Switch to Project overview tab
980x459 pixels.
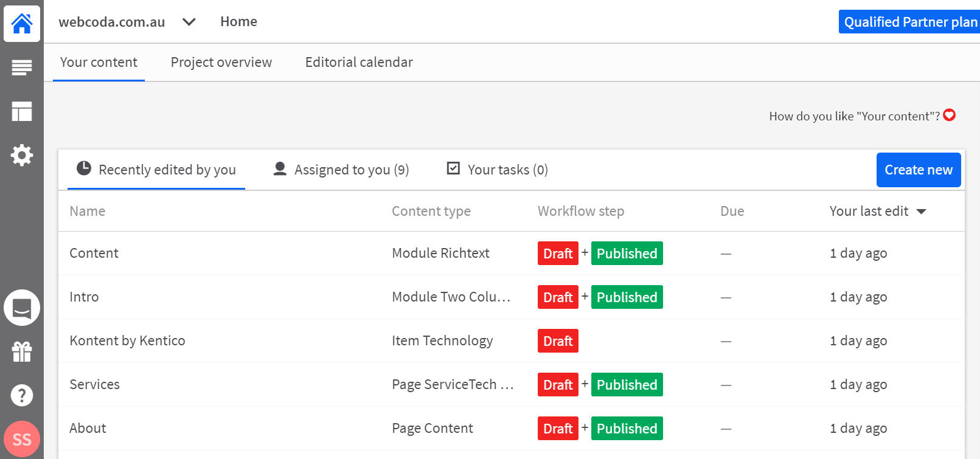coord(221,62)
